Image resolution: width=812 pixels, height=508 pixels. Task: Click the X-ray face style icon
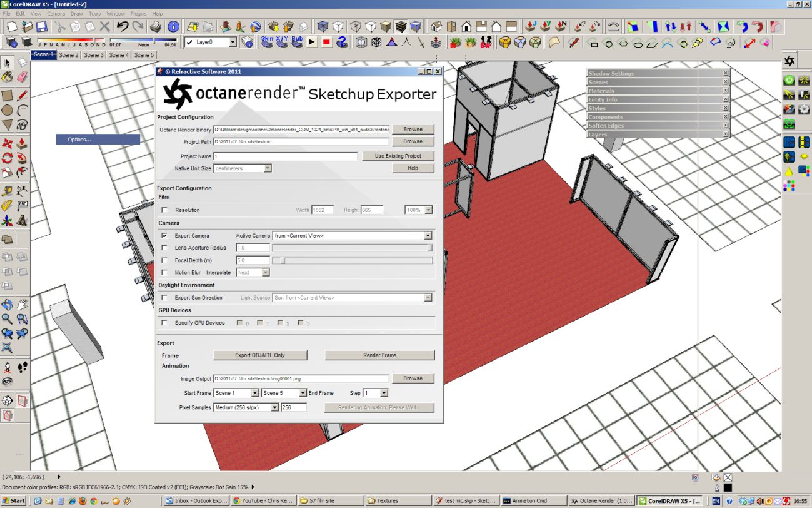(x=323, y=26)
